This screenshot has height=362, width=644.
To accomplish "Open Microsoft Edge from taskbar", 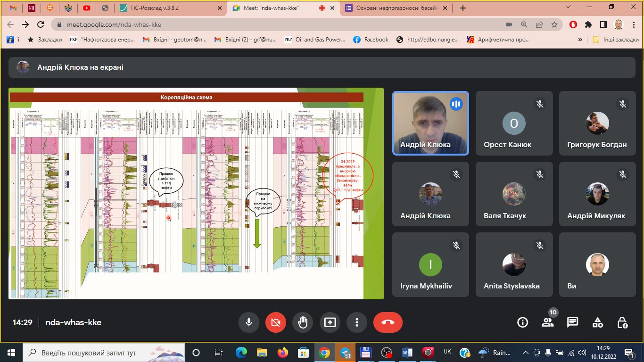I will click(x=241, y=352).
